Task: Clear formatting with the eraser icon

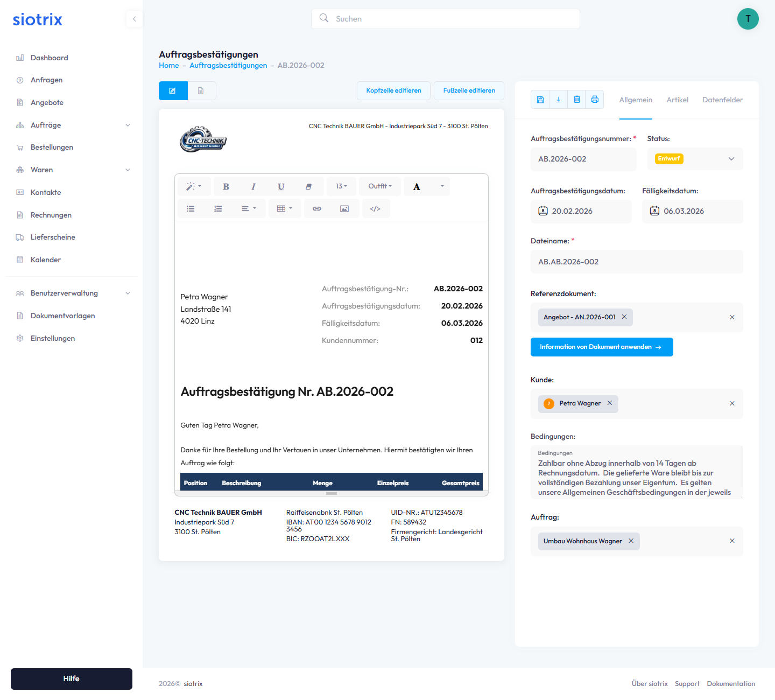Action: (308, 186)
